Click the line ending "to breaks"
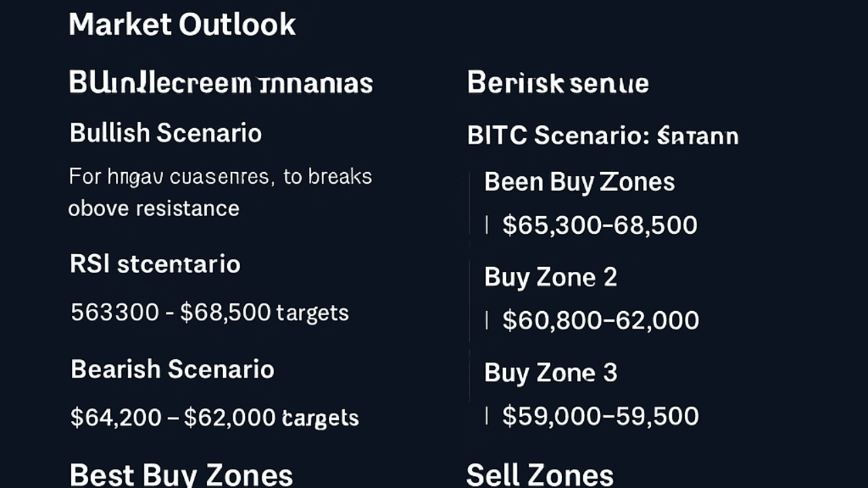This screenshot has width=868, height=488. 220,177
